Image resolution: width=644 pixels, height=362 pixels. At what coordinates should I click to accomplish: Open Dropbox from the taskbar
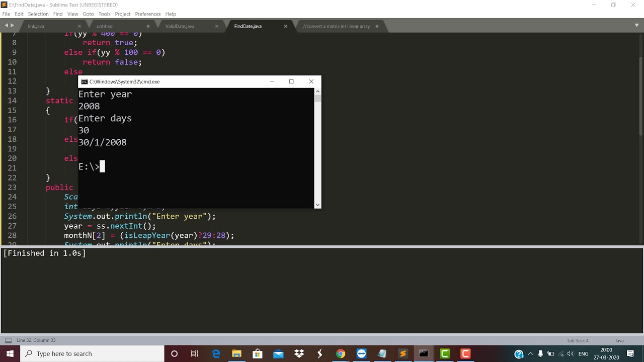coord(299,353)
